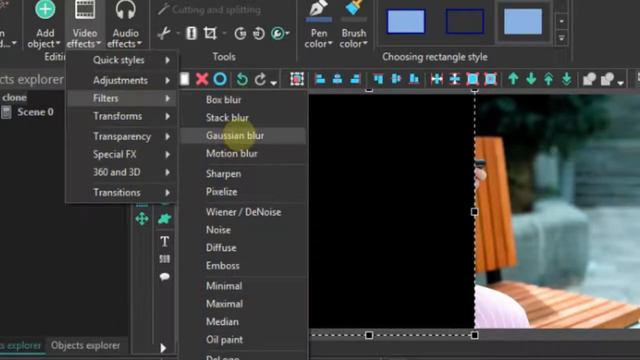Choose the filled light blue rectangle style
This screenshot has height=360, width=640.
coord(406,21)
